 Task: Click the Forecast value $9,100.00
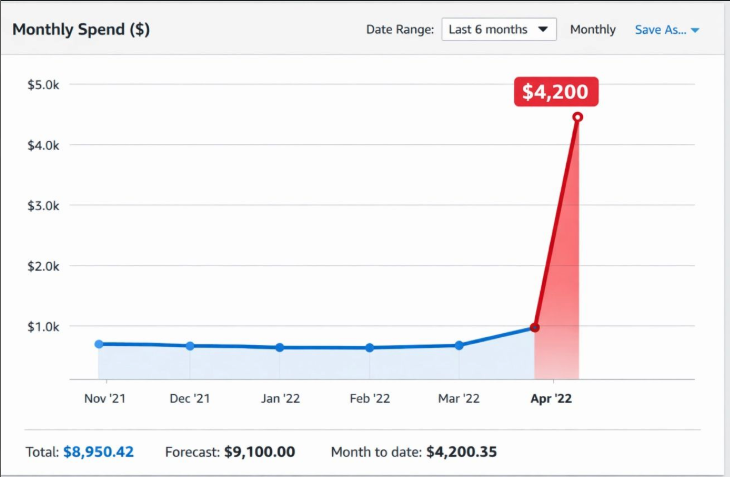click(x=259, y=452)
